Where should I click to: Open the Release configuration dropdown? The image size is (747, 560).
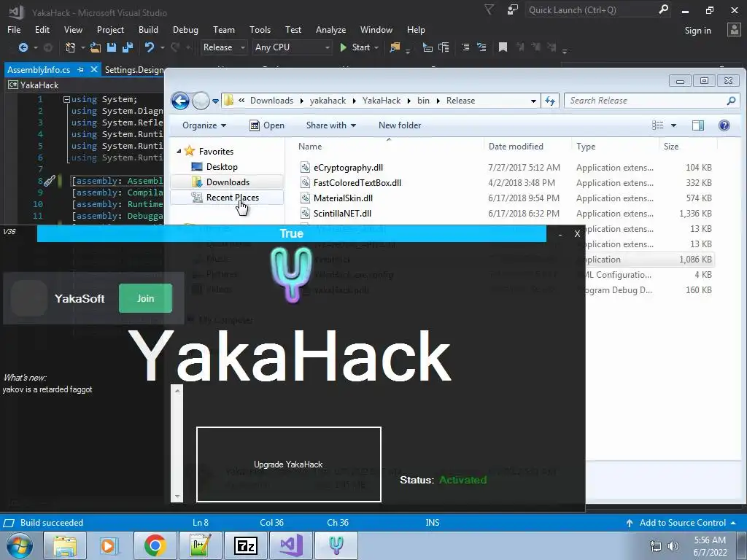(242, 47)
